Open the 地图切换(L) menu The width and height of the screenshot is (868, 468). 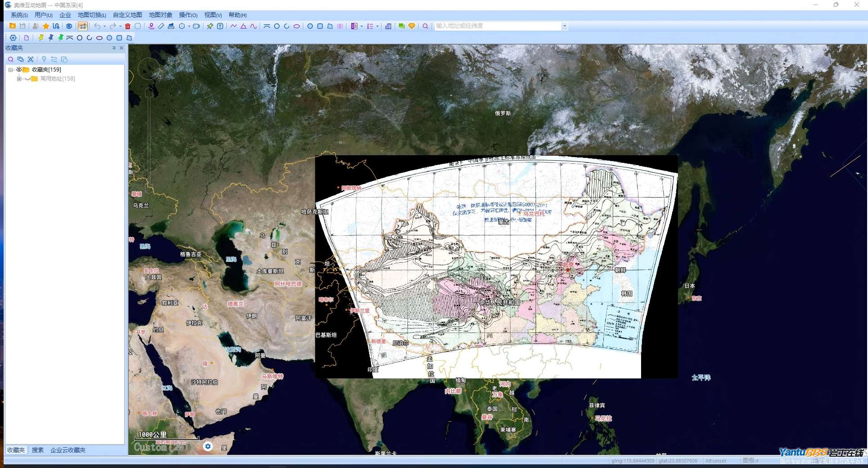click(x=92, y=15)
